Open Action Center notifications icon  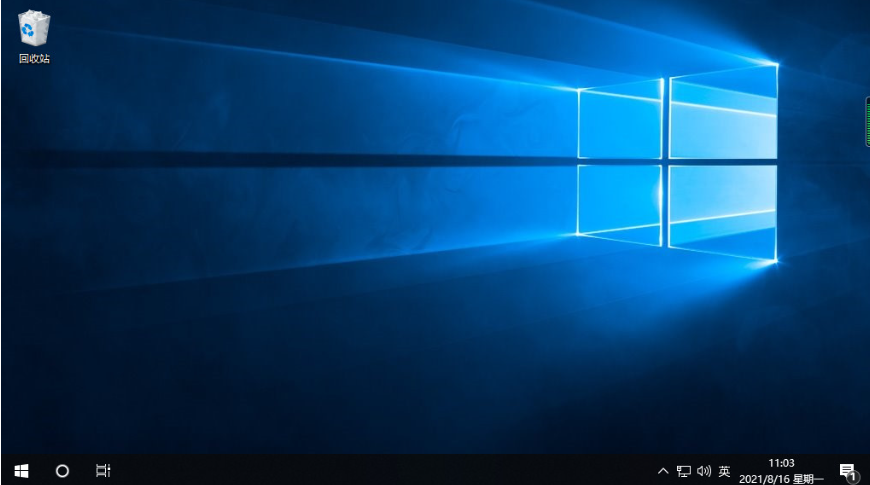(847, 472)
